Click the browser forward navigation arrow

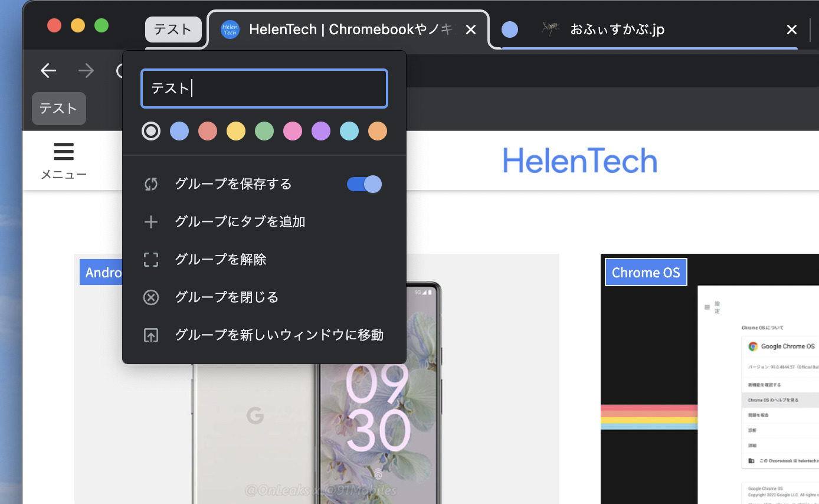click(86, 70)
